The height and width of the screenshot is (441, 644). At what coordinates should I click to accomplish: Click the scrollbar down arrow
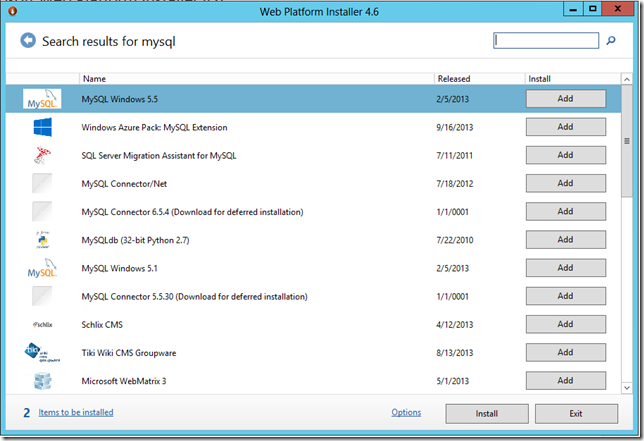coord(627,388)
